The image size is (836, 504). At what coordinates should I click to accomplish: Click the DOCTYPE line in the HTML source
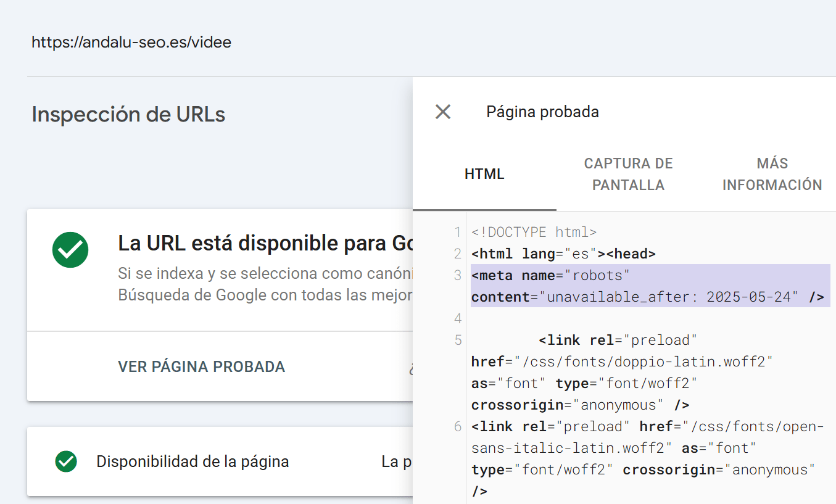click(534, 232)
